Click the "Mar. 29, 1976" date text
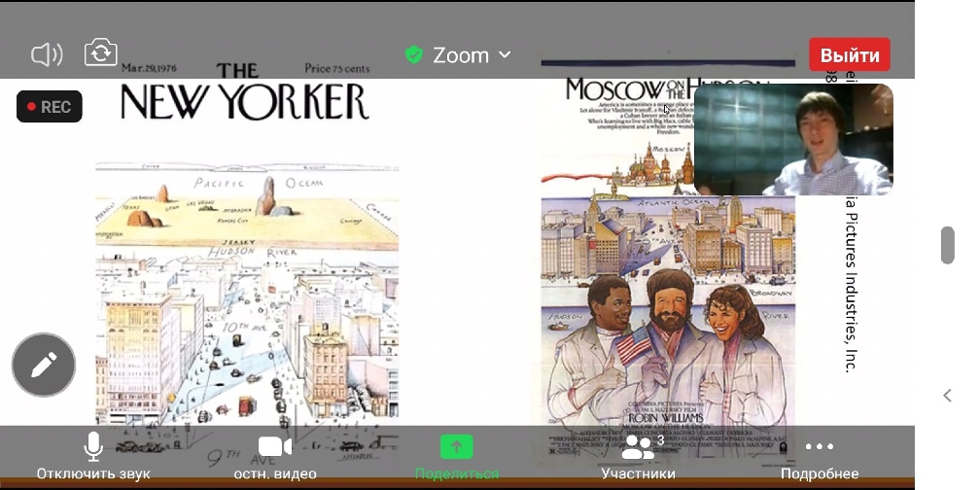This screenshot has height=490, width=980. tap(149, 67)
